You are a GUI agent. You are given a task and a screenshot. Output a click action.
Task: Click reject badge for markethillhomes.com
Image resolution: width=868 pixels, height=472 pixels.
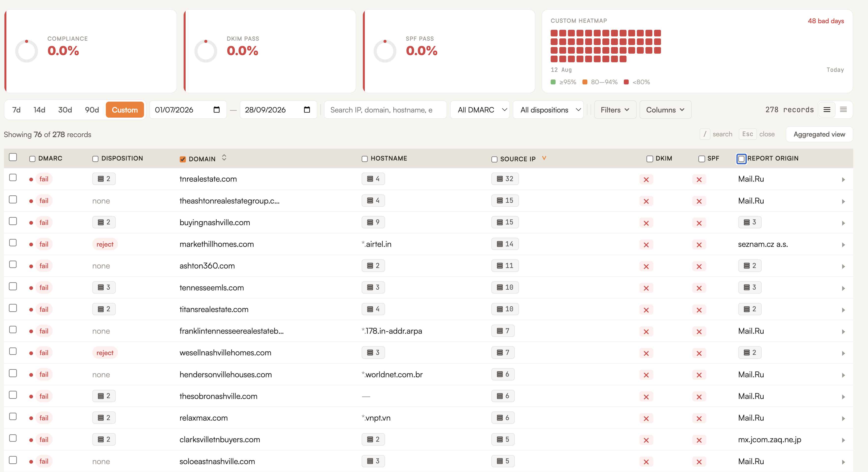click(x=105, y=244)
